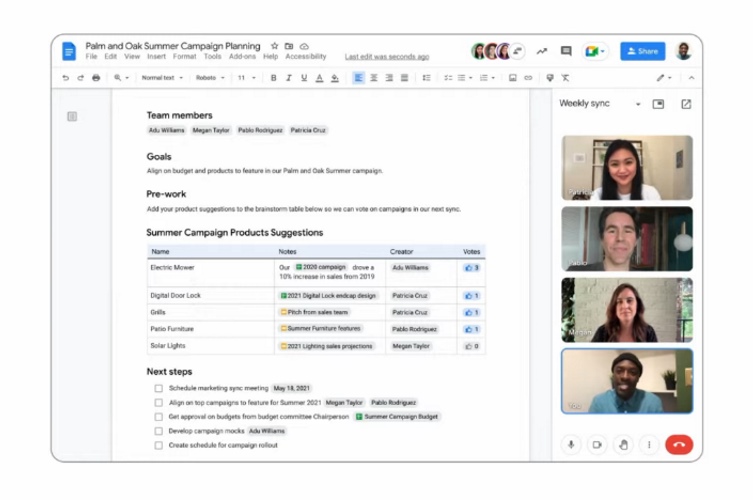
Task: Open comment history
Action: (x=566, y=51)
